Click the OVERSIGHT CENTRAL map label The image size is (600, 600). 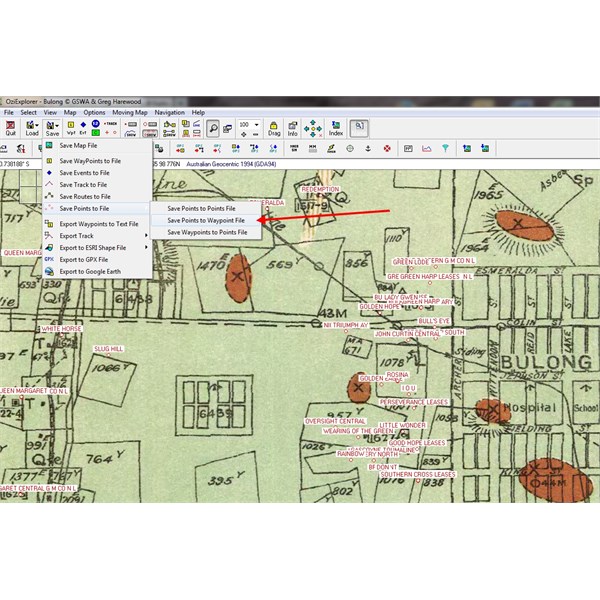[335, 421]
